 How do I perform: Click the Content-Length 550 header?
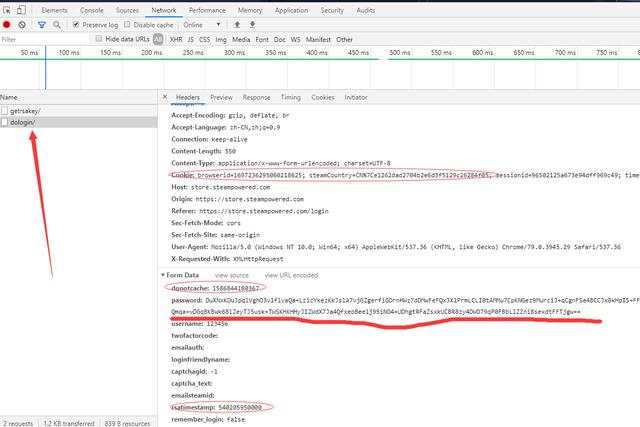(x=203, y=151)
